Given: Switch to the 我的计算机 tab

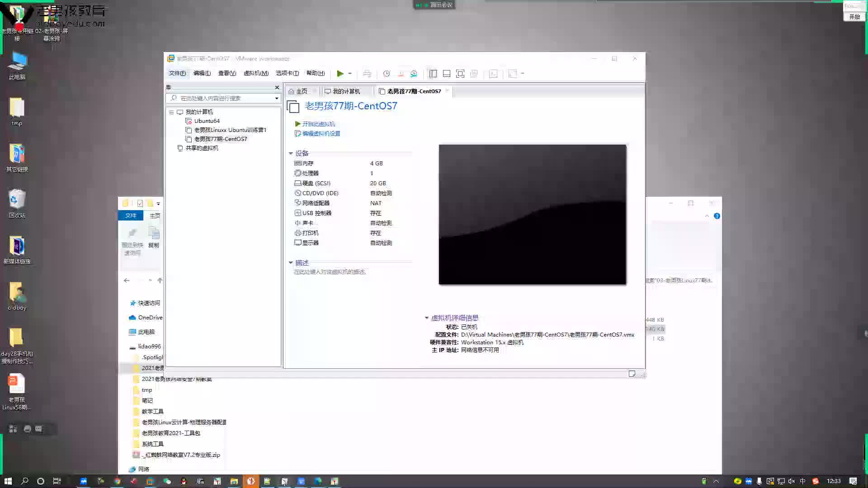Looking at the screenshot, I should click(x=346, y=91).
